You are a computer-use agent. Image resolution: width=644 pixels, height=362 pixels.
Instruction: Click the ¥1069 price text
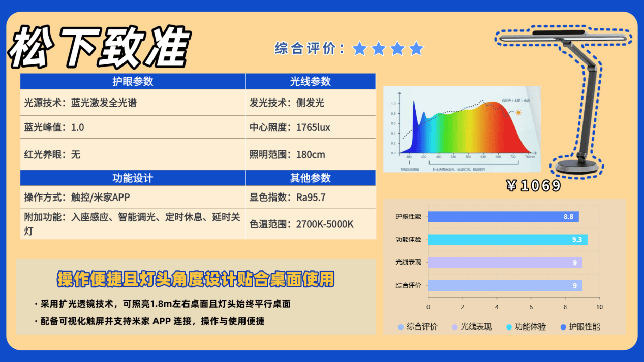[533, 186]
